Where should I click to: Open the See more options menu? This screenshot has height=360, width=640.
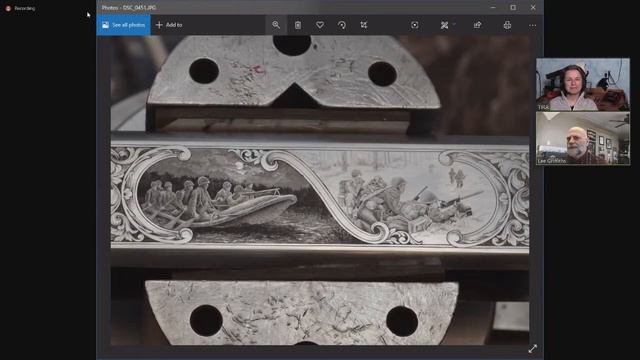click(x=533, y=25)
